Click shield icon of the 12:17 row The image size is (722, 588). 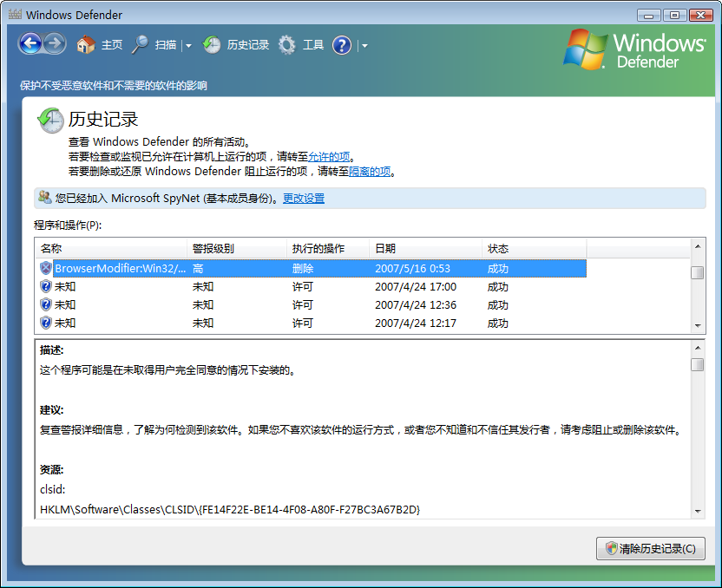coord(46,323)
